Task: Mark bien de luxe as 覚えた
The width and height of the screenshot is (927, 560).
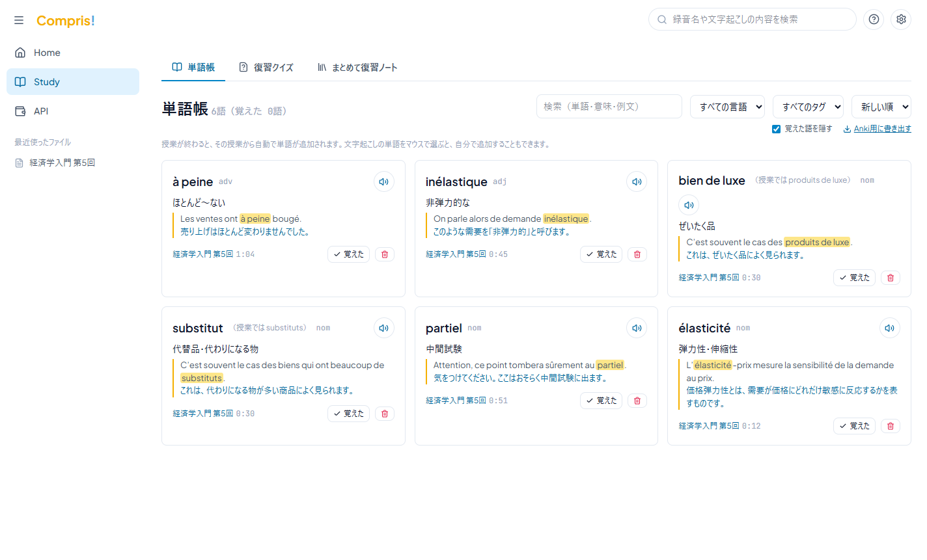Action: pos(854,278)
